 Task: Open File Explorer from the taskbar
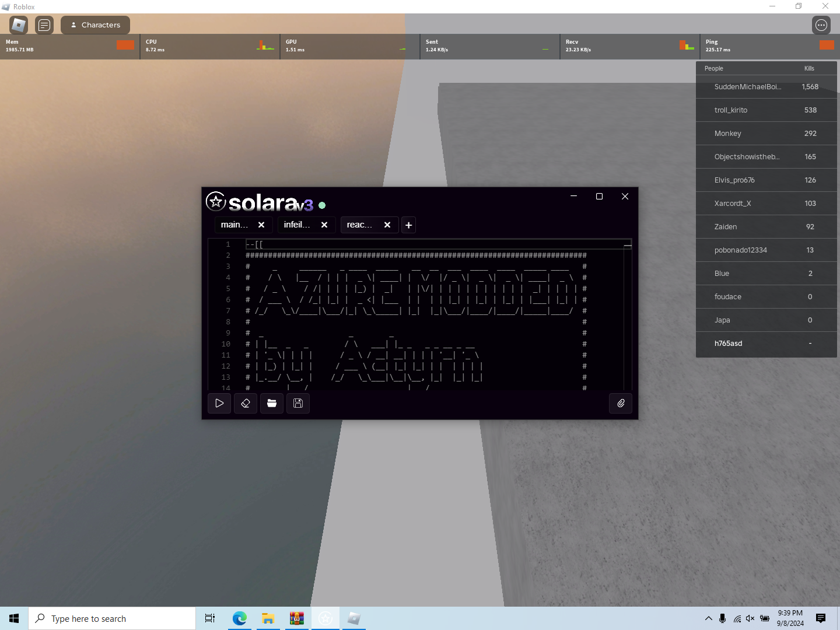pyautogui.click(x=268, y=618)
